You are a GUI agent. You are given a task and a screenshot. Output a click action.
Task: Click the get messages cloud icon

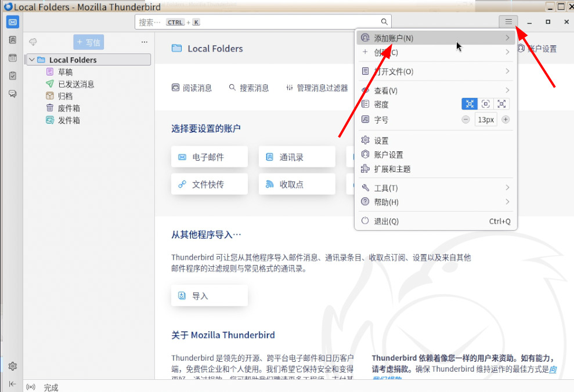coord(33,42)
